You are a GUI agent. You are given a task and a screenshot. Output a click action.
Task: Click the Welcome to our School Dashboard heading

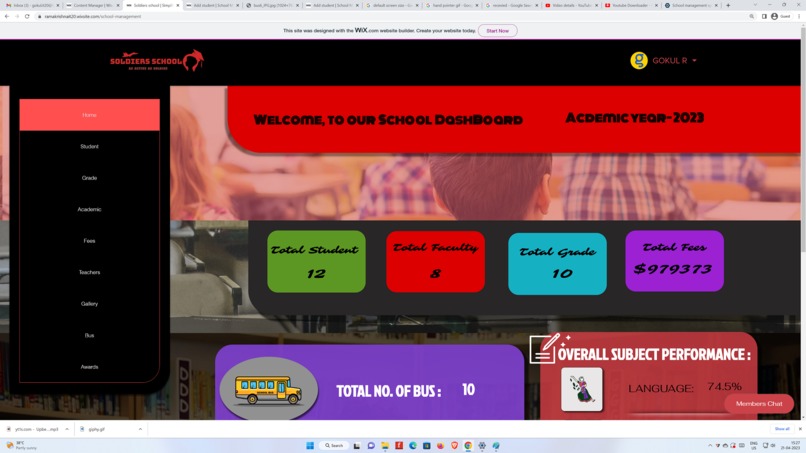click(x=388, y=120)
